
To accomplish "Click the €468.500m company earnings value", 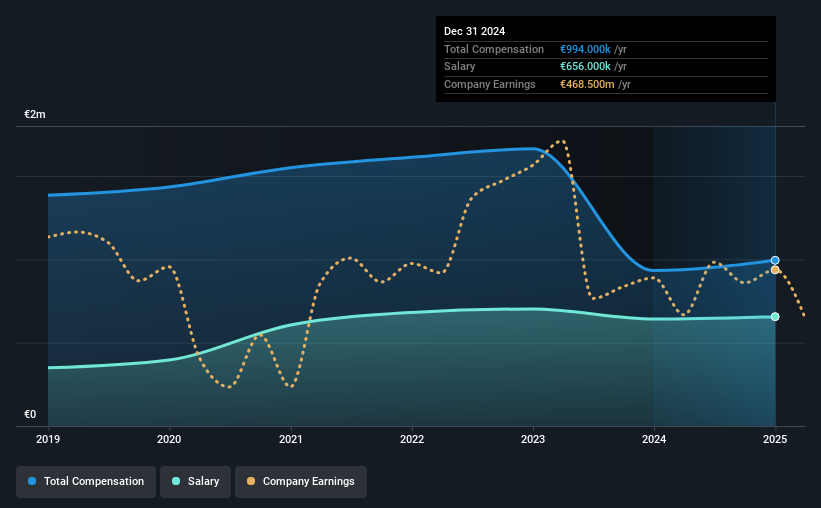I will 587,84.
